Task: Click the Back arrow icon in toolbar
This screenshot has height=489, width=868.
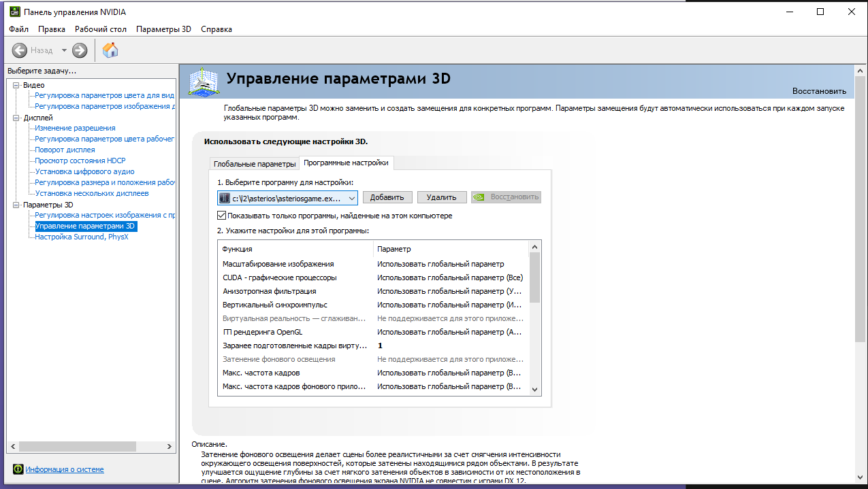Action: pyautogui.click(x=20, y=50)
